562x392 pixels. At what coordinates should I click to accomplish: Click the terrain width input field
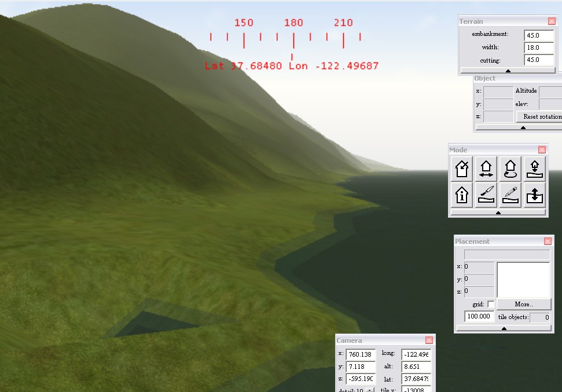tap(539, 47)
